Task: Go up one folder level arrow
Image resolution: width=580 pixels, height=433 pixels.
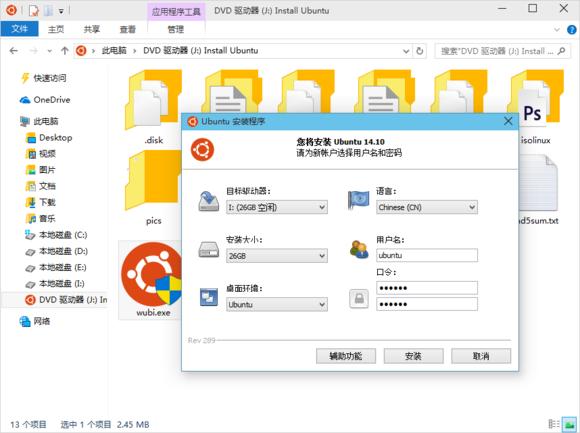Action: (65, 51)
